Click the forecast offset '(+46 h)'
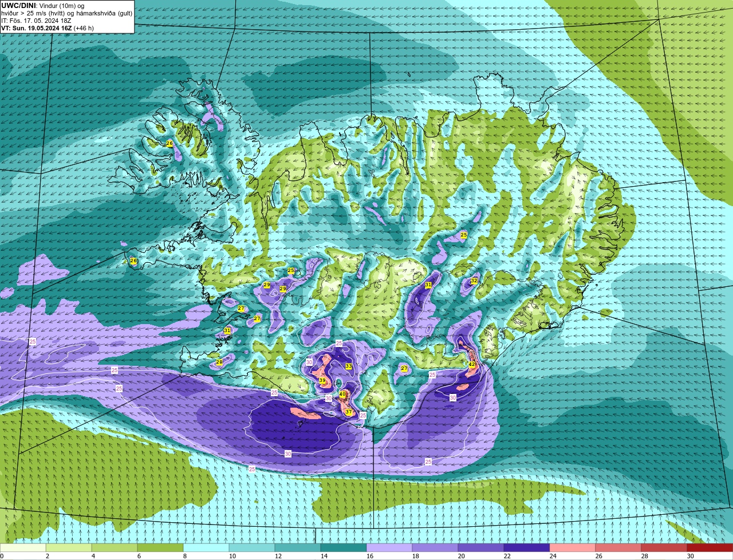This screenshot has height=560, width=733. [x=84, y=27]
